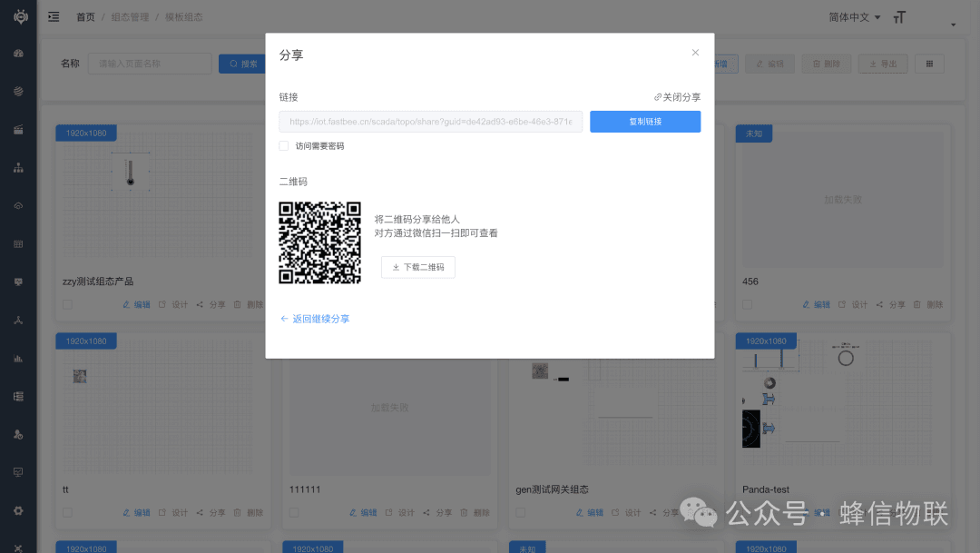Image resolution: width=980 pixels, height=553 pixels.
Task: Open the user with clock sidebar icon
Action: (x=19, y=434)
